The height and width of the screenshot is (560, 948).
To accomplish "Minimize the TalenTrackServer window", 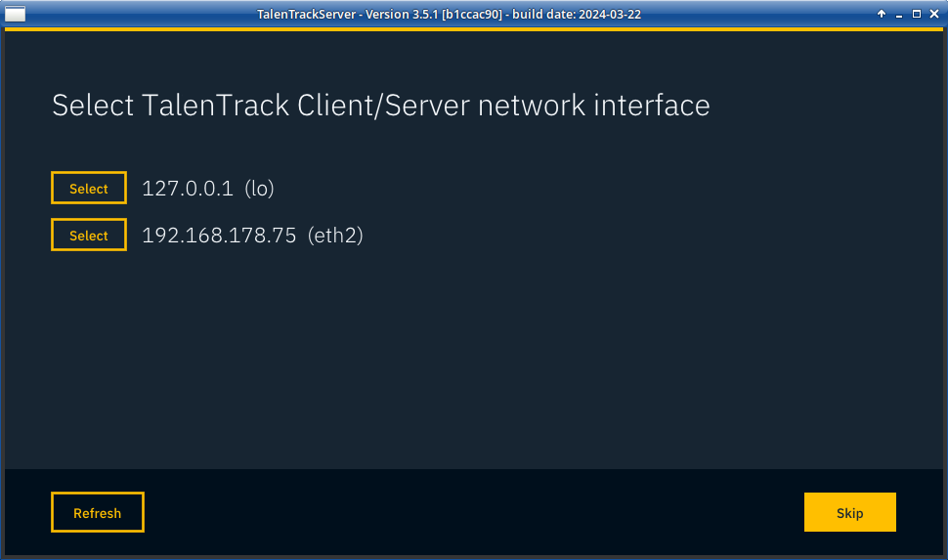I will click(x=899, y=14).
